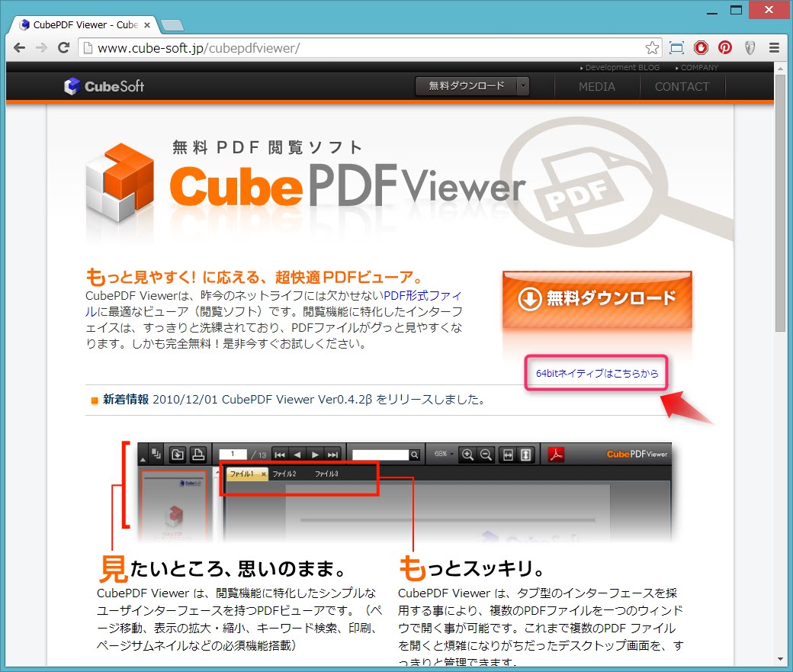Select the CubePDF Viewer browser tab
This screenshot has width=793, height=672.
point(85,25)
